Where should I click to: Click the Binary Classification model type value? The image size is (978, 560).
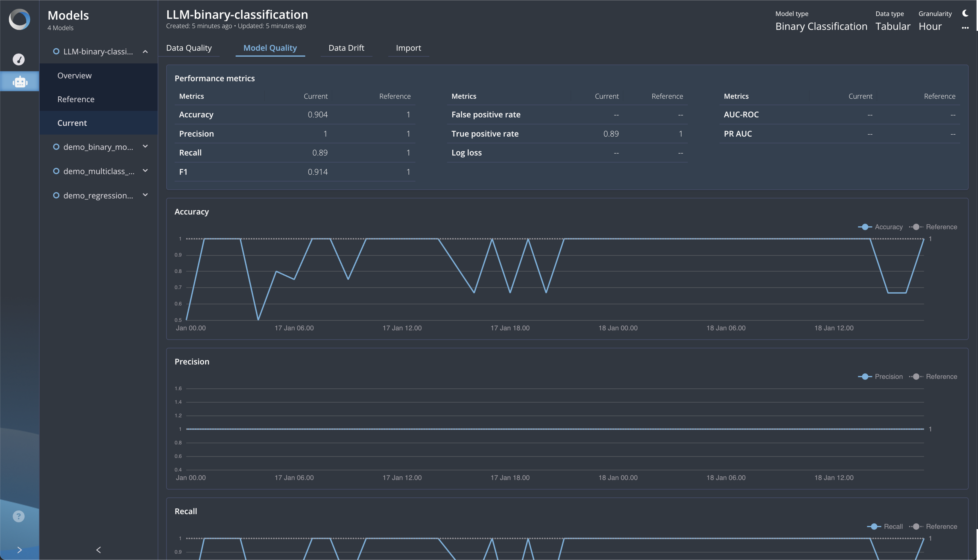[821, 26]
